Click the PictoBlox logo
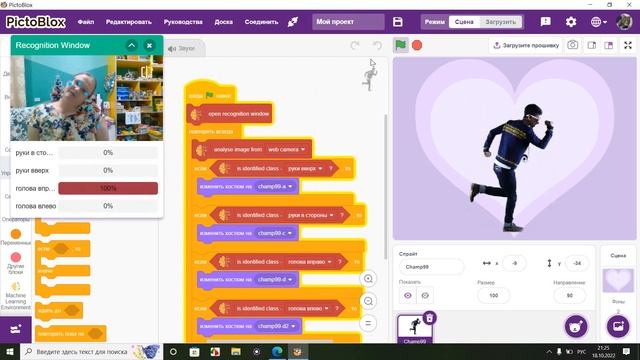 (36, 22)
